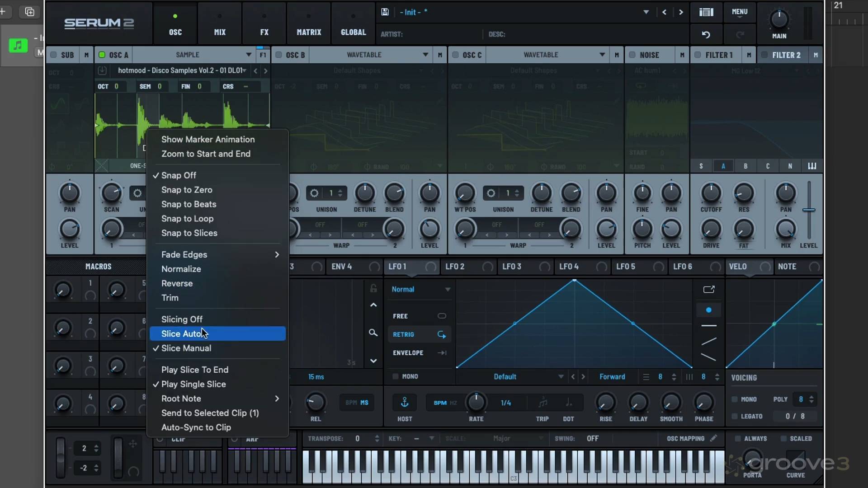Open the OSC C wavetable type dropdown
The height and width of the screenshot is (488, 868).
(x=602, y=55)
